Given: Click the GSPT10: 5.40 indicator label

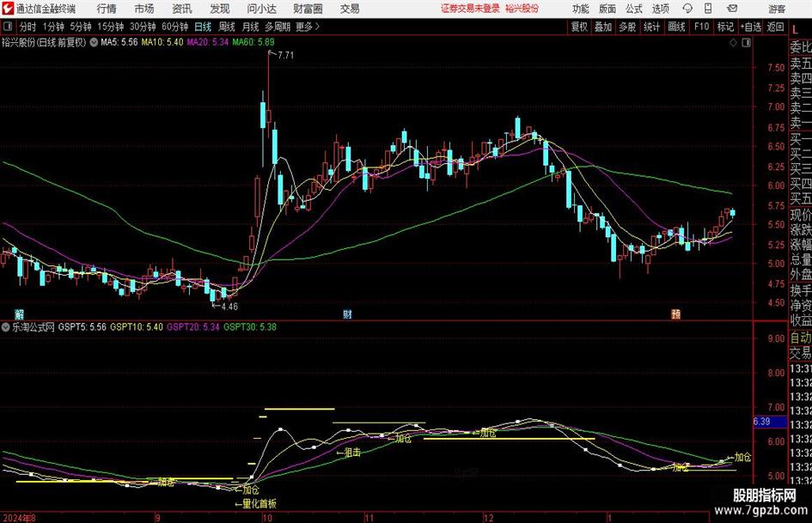Looking at the screenshot, I should (137, 327).
